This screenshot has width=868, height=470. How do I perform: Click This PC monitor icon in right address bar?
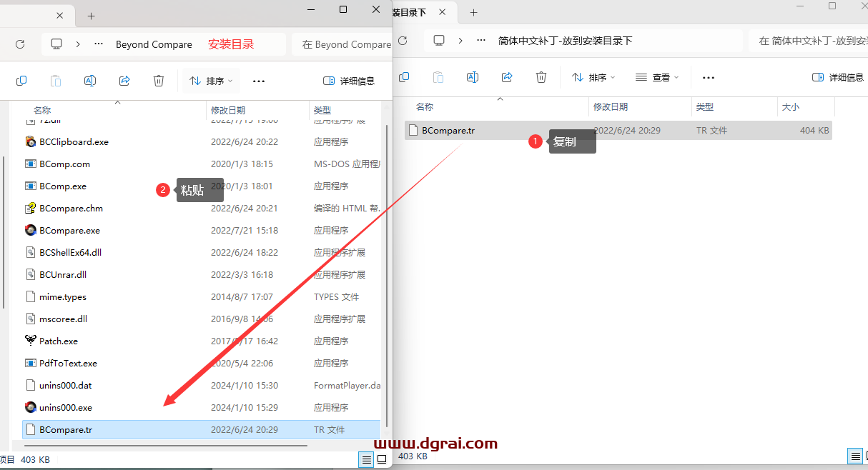click(x=439, y=41)
